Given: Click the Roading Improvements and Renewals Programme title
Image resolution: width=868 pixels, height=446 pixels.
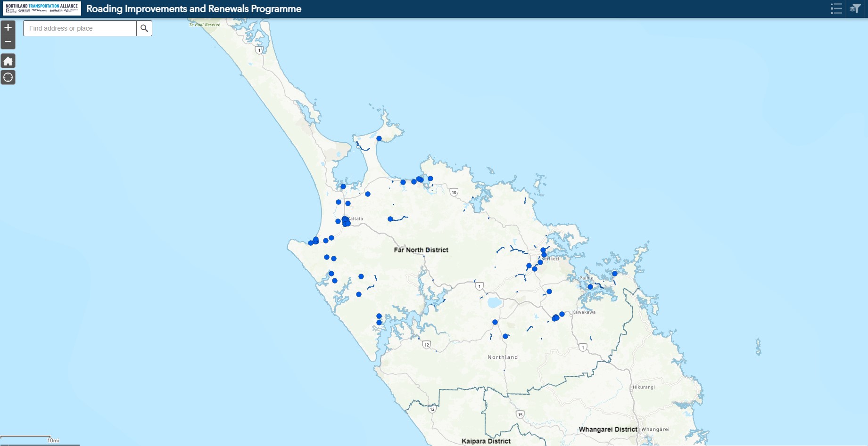Looking at the screenshot, I should (194, 8).
